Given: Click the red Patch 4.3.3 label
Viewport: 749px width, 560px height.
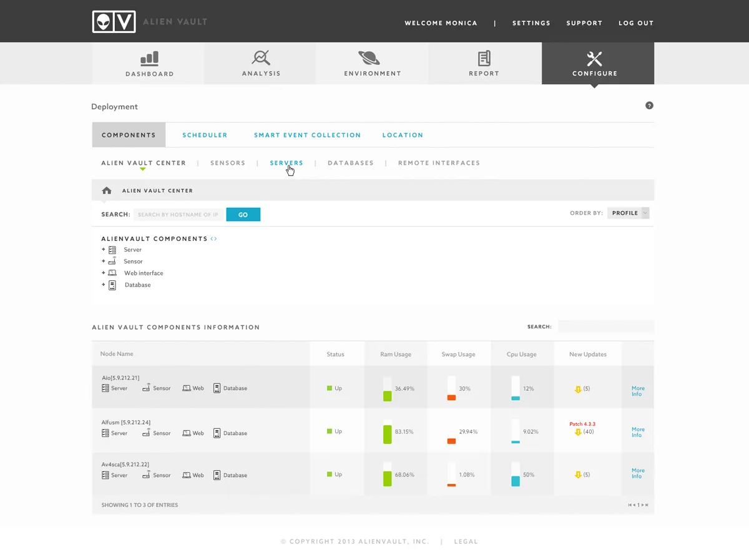Looking at the screenshot, I should (x=582, y=424).
